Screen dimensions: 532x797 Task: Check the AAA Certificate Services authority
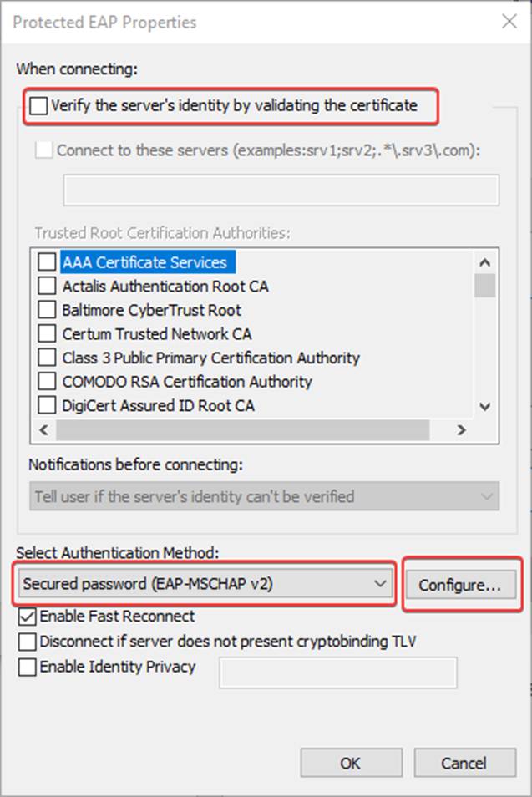[48, 262]
